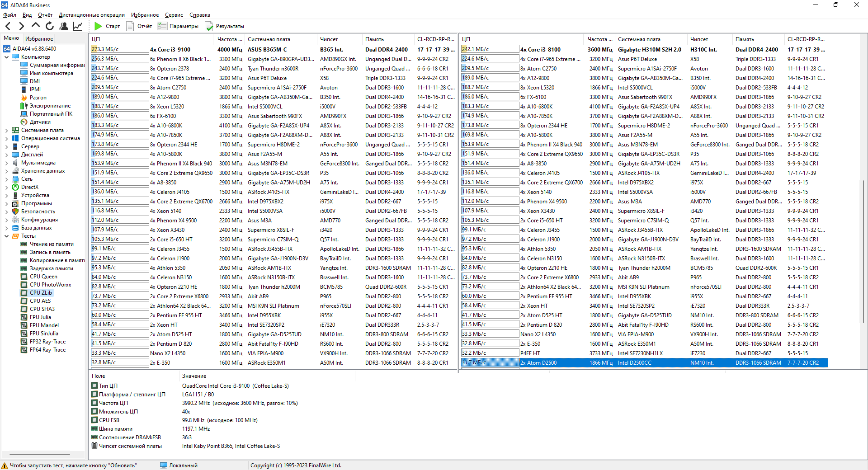This screenshot has width=868, height=470.
Task: Open Суммарная информация in the tree
Action: tap(52, 65)
